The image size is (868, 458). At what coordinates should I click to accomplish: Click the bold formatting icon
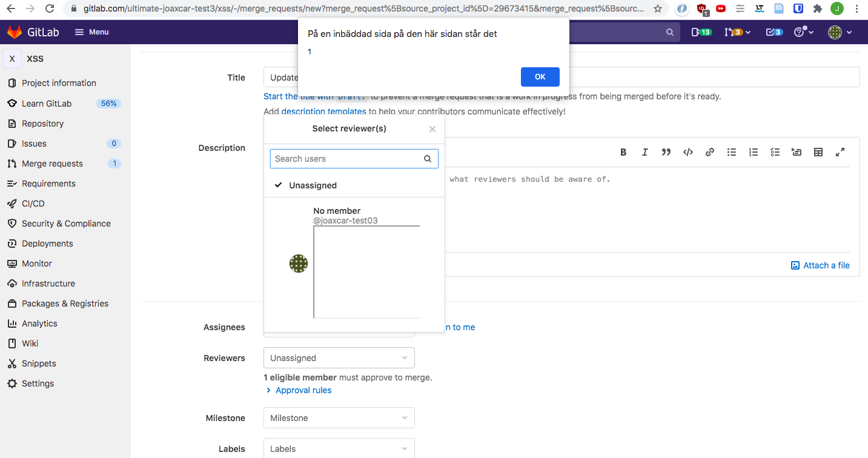click(623, 152)
